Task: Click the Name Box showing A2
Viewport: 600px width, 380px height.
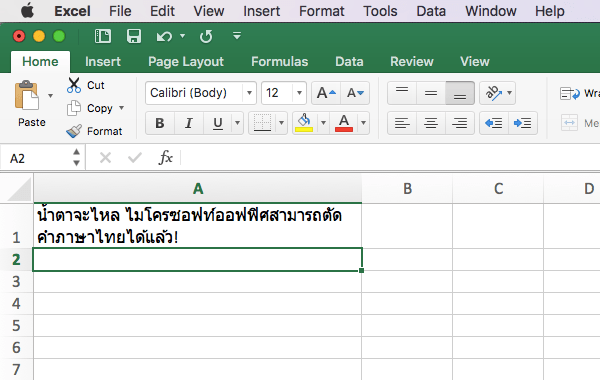Action: (x=35, y=158)
